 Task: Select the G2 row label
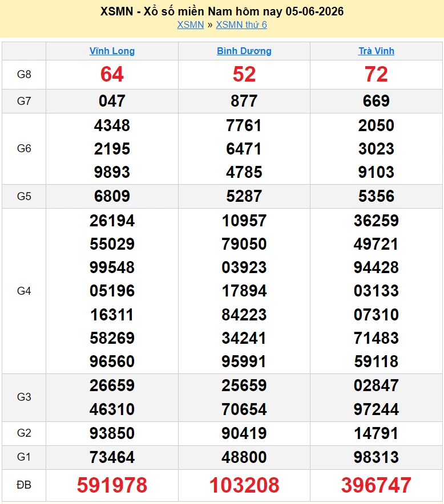tap(24, 433)
